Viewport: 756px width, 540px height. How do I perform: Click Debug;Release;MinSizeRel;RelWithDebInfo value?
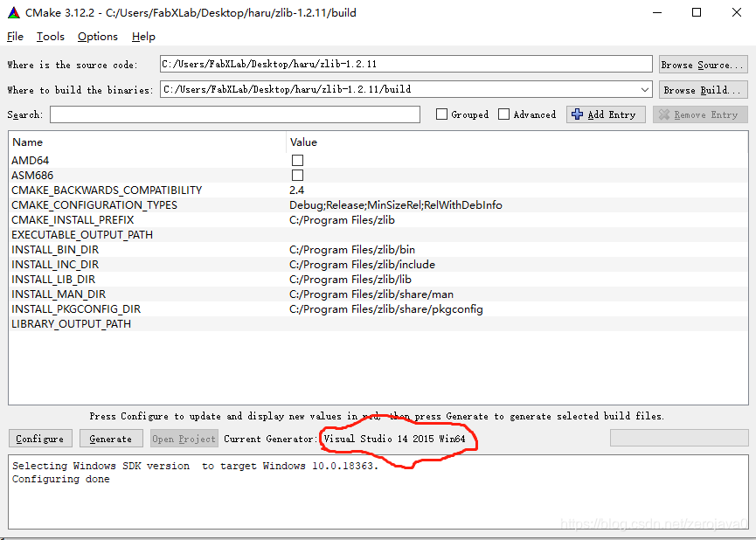coord(396,205)
